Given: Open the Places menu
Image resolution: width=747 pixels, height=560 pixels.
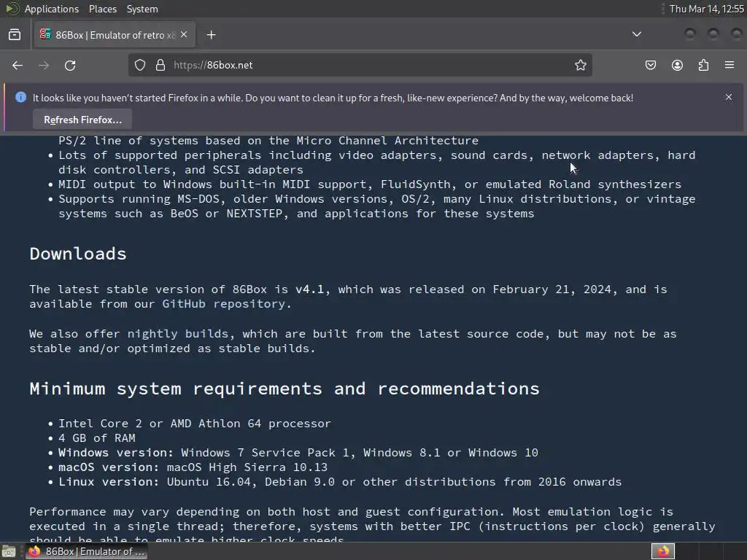Looking at the screenshot, I should [x=102, y=9].
